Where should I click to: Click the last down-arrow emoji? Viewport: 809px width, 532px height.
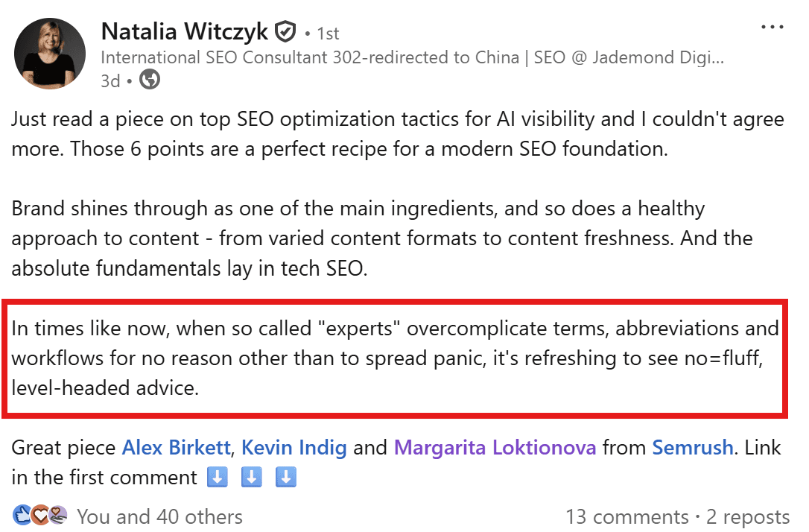(287, 477)
